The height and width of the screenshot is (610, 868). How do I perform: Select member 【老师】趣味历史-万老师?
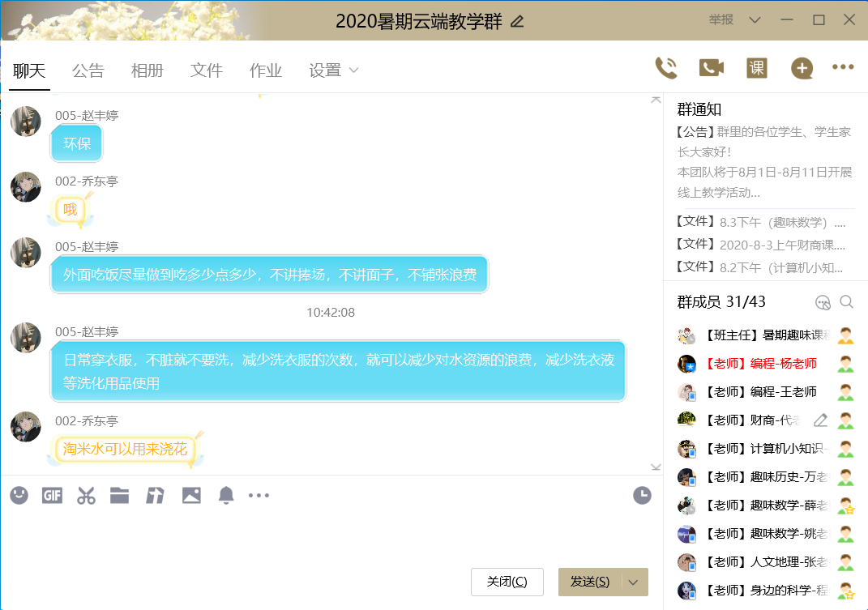(x=766, y=477)
